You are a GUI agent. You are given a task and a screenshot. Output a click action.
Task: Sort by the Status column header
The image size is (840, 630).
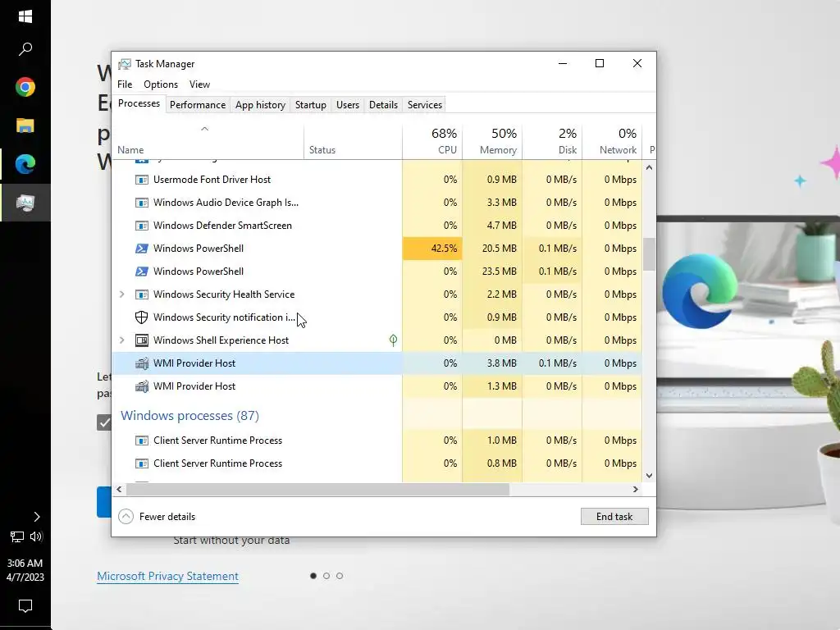353,142
